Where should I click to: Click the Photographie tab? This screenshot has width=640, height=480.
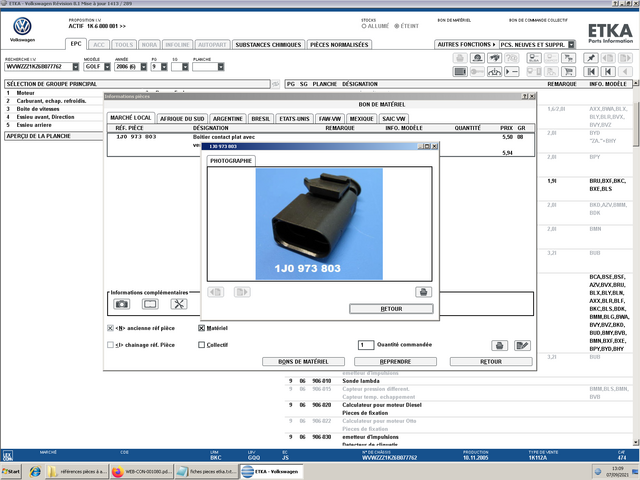click(231, 161)
